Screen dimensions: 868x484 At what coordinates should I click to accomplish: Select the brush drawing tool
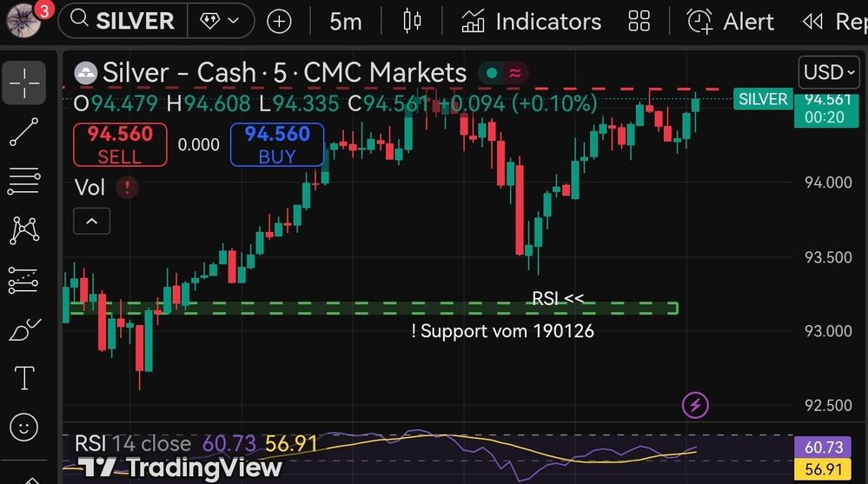click(23, 329)
